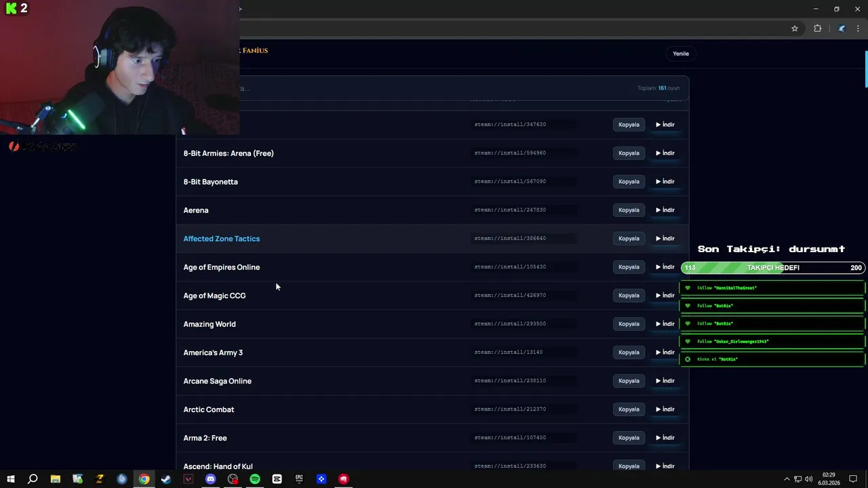Click Kopyala for Arctic Combat
868x488 pixels.
coord(629,409)
